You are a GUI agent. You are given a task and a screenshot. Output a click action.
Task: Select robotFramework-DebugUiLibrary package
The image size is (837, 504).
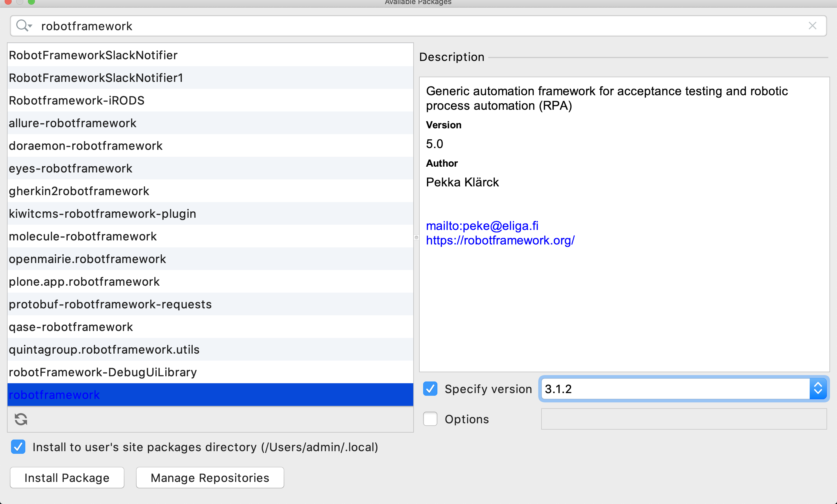tap(103, 372)
